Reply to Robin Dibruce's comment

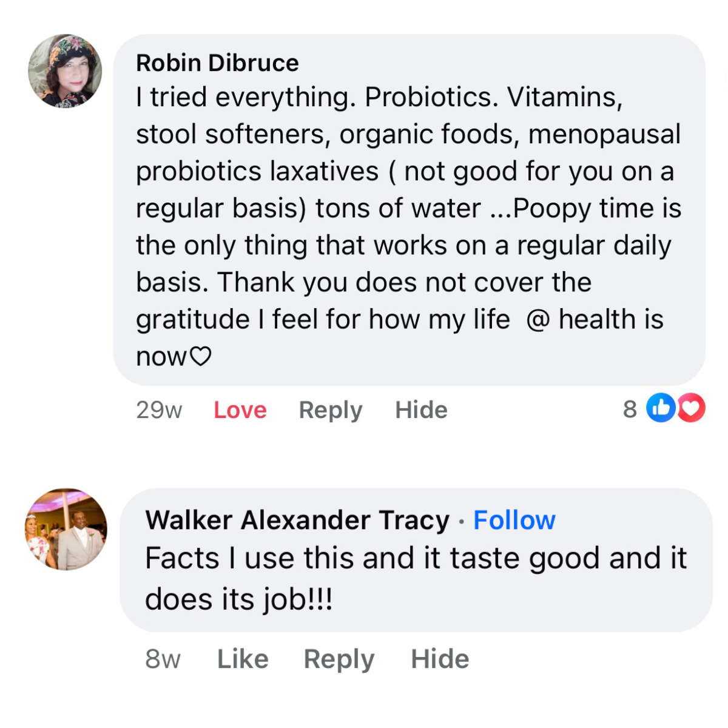tap(330, 409)
